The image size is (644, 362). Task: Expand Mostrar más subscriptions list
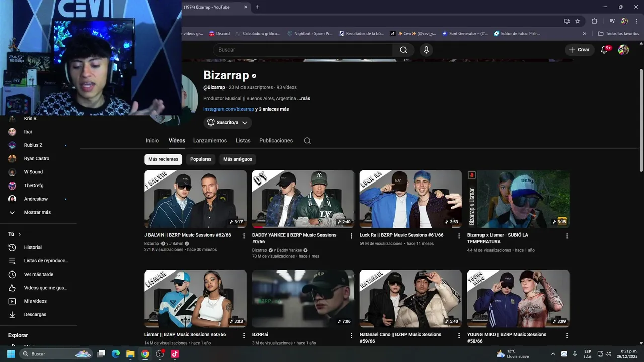[x=38, y=212]
